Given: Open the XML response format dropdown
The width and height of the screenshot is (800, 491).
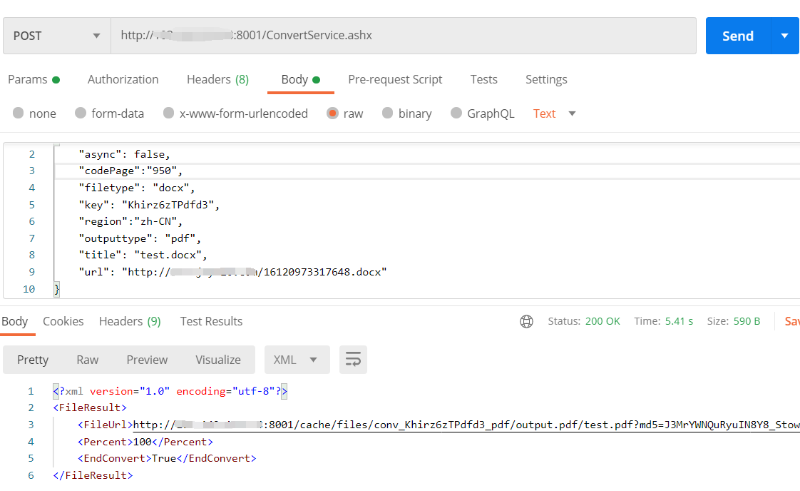Looking at the screenshot, I should (297, 360).
